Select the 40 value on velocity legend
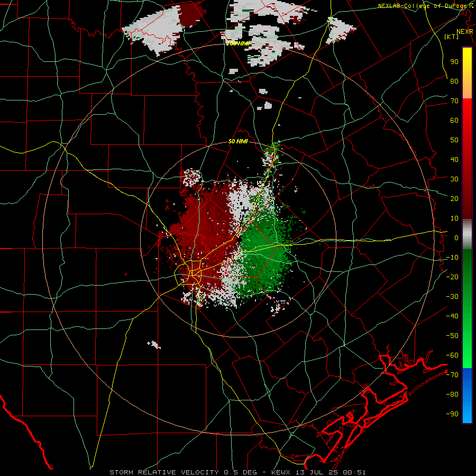Image resolution: width=476 pixels, height=476 pixels. [454, 160]
